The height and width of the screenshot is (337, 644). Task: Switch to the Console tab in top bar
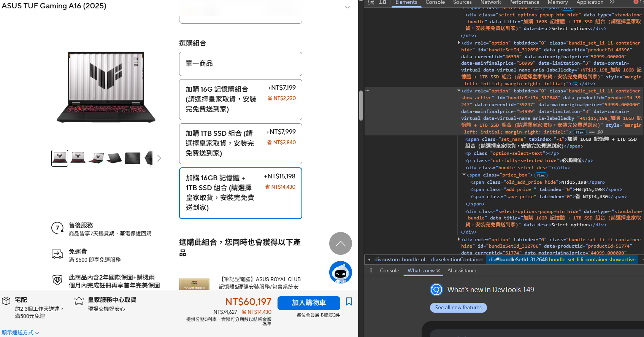[x=435, y=2]
